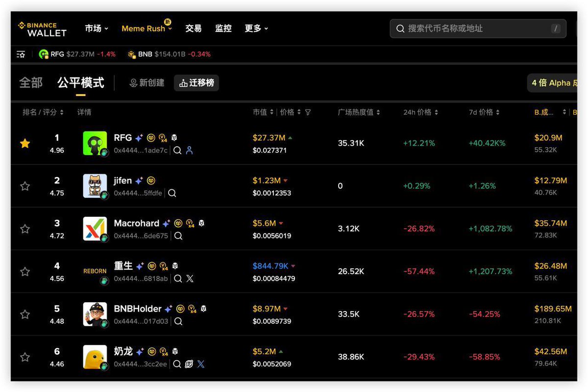Click the 奶龙 yellow dragon thumbnail
The image size is (588, 392).
(95, 357)
